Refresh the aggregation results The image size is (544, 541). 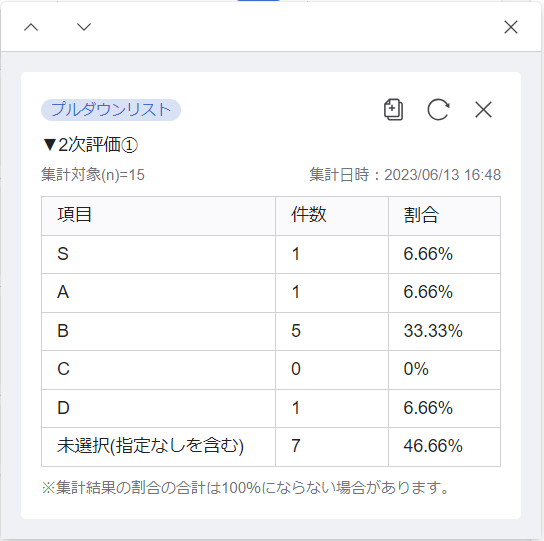(438, 110)
